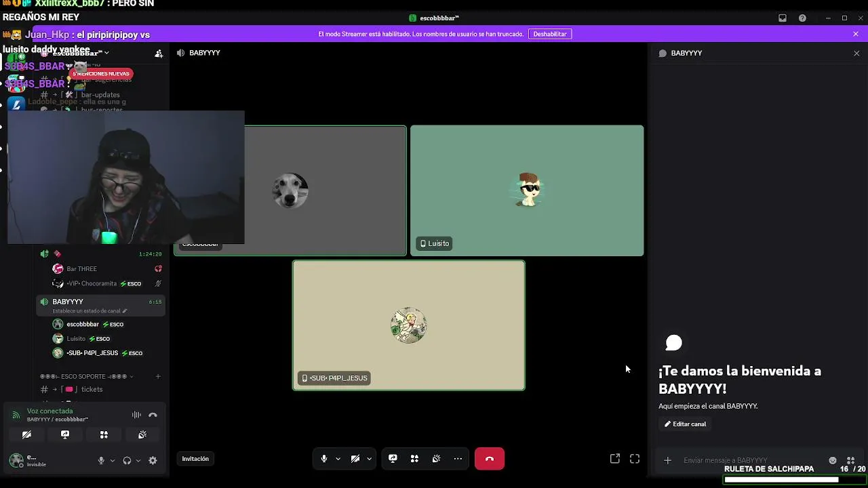Turn on camera in bottom call controls
This screenshot has width=868, height=488.
pos(355,459)
